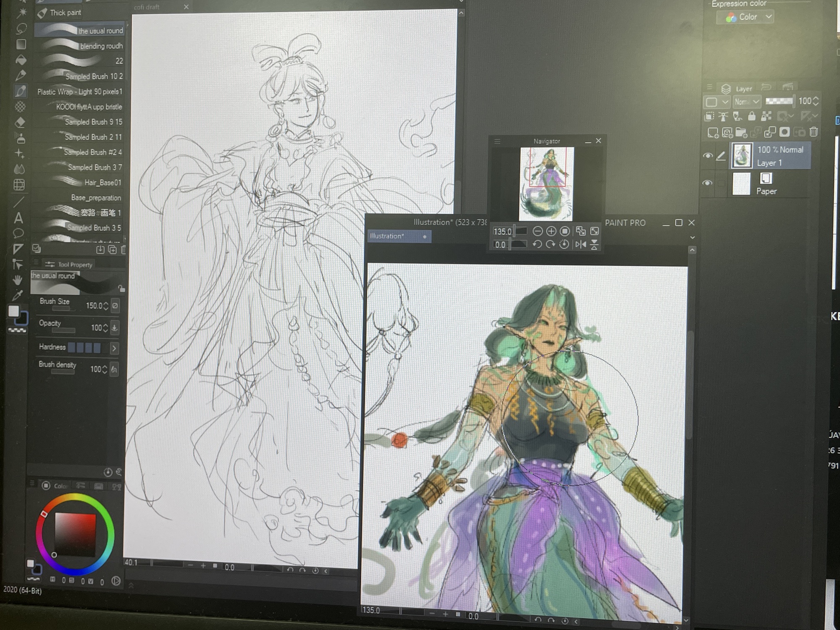Expand the Hardness options arrow
The width and height of the screenshot is (840, 630).
(x=114, y=348)
